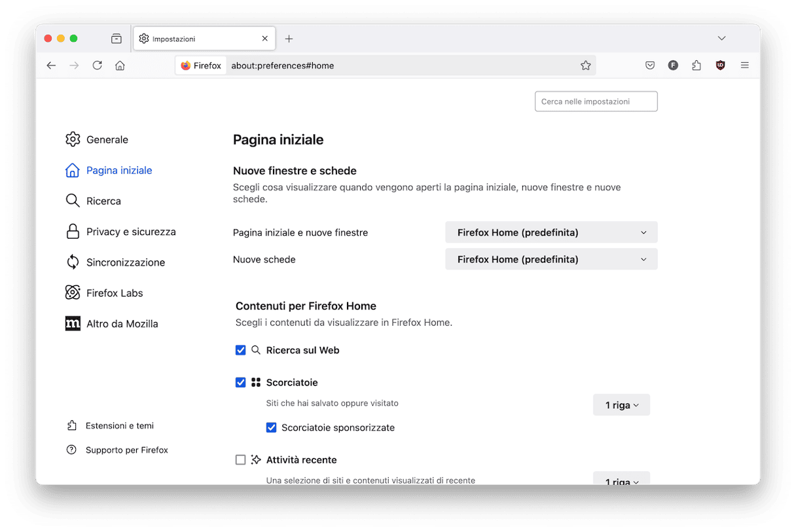Click the Ricerca sul Web label
Viewport: 796px width, 532px height.
(x=302, y=350)
